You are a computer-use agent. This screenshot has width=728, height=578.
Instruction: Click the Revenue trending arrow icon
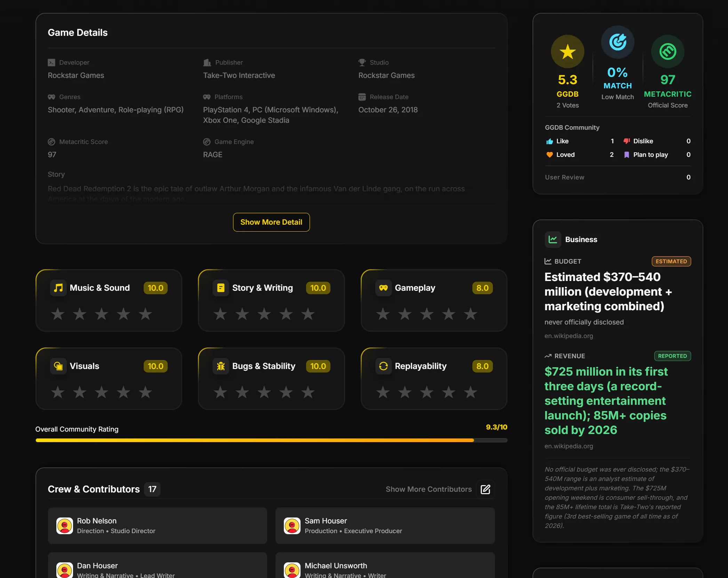coord(548,356)
